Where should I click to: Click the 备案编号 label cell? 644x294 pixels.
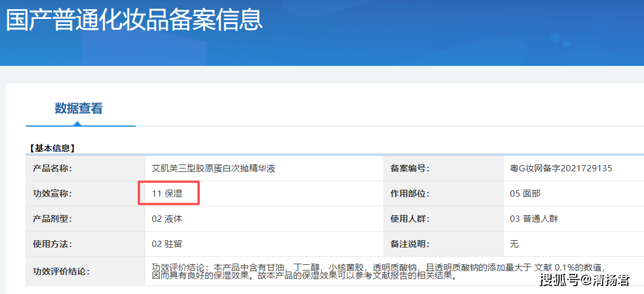pos(443,168)
